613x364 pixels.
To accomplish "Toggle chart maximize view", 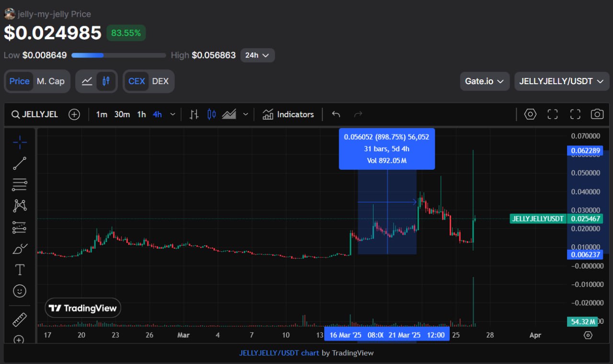I will click(x=553, y=114).
